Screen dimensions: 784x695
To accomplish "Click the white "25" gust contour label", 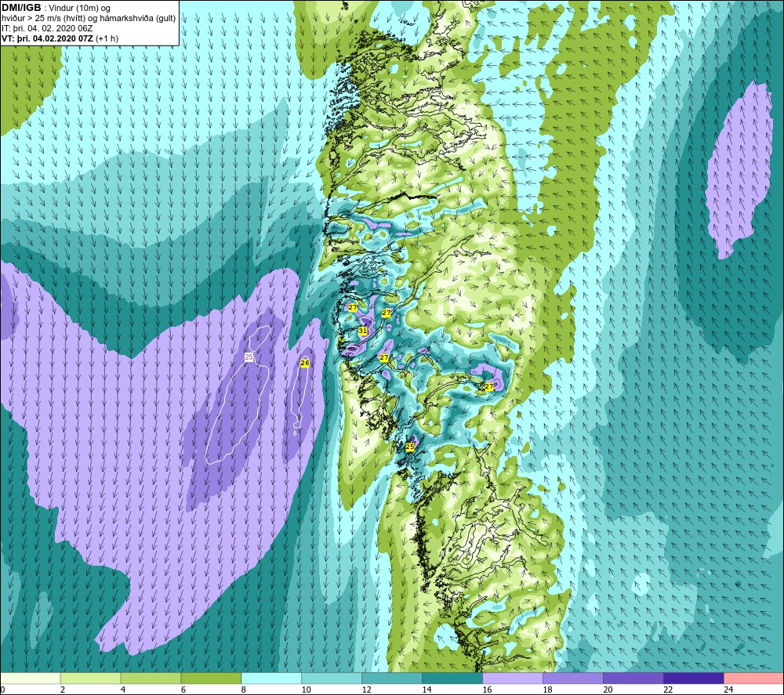I will 249,357.
